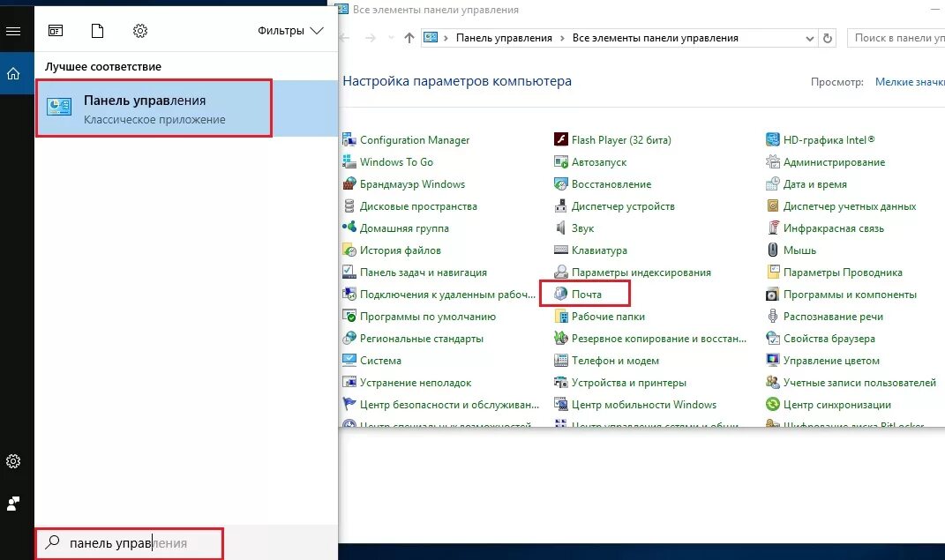Open Инфракрасная связь item
The width and height of the screenshot is (945, 560).
(x=825, y=228)
